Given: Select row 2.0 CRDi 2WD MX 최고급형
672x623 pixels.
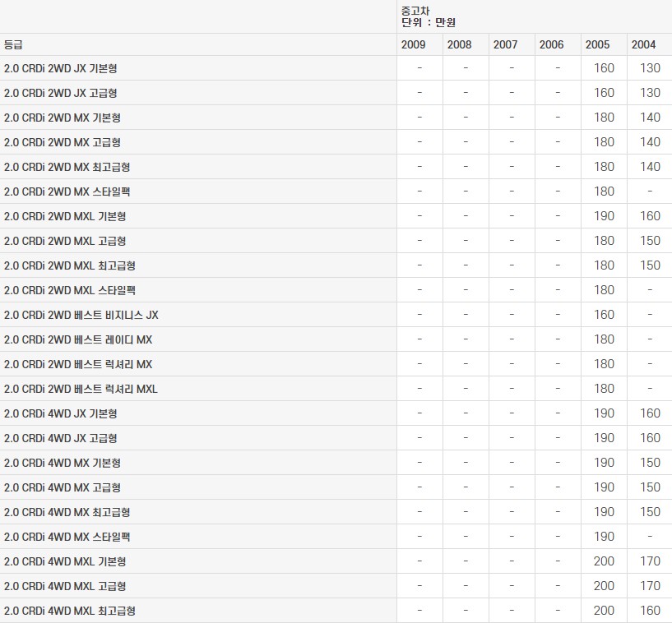Looking at the screenshot, I should [x=336, y=167].
